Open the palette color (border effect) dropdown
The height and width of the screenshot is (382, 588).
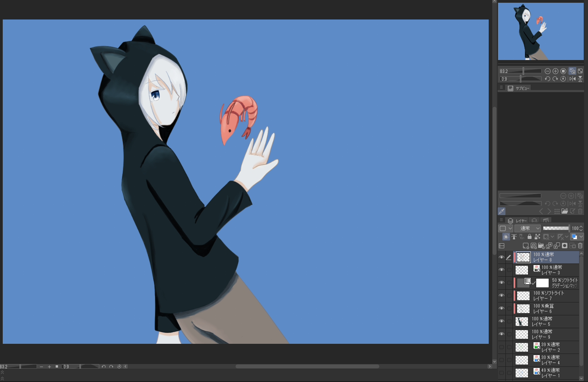(510, 228)
